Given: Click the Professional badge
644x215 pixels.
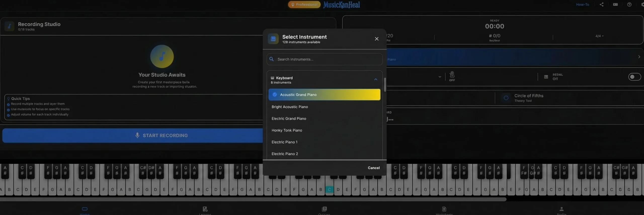Looking at the screenshot, I should [304, 5].
